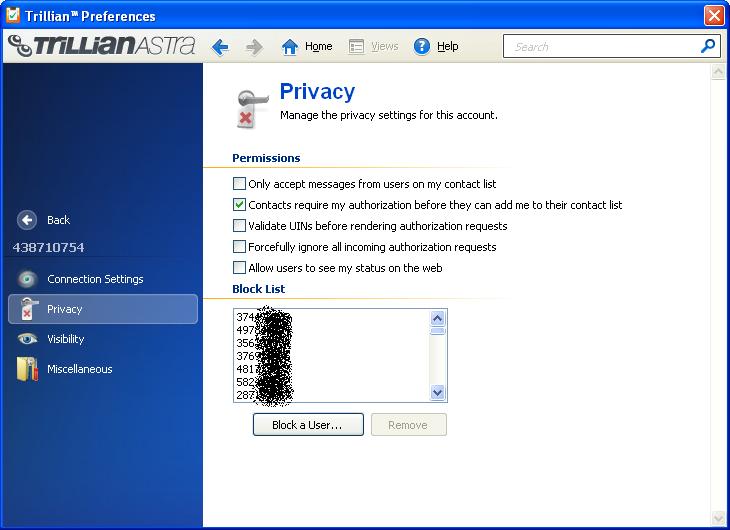Check Forcefully ignore all authorization requests

coord(239,246)
